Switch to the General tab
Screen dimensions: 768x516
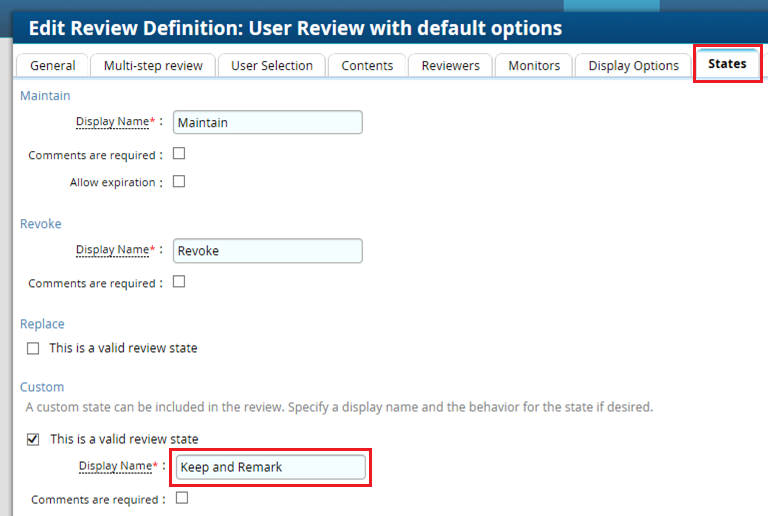(x=53, y=65)
